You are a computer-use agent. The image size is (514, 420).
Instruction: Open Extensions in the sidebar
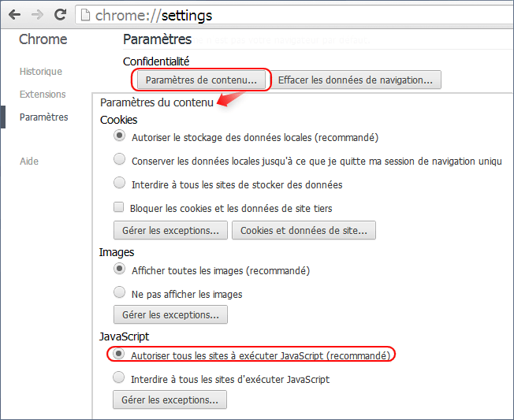(x=43, y=95)
